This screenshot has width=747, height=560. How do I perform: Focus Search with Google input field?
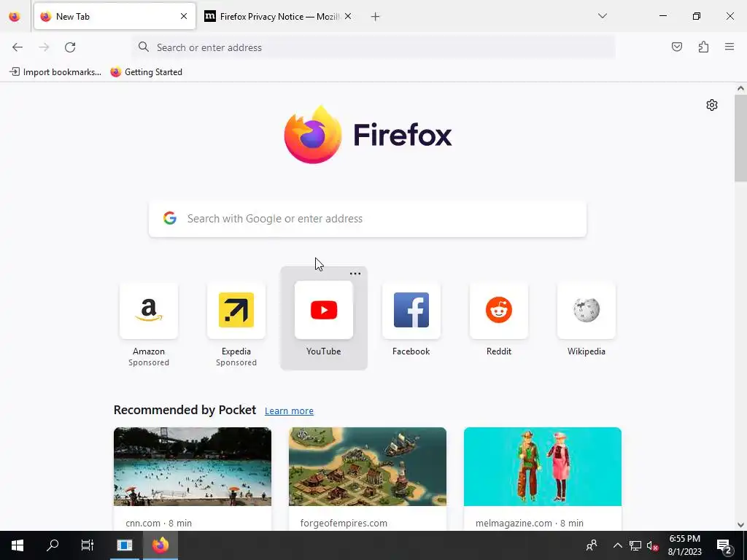[368, 219]
